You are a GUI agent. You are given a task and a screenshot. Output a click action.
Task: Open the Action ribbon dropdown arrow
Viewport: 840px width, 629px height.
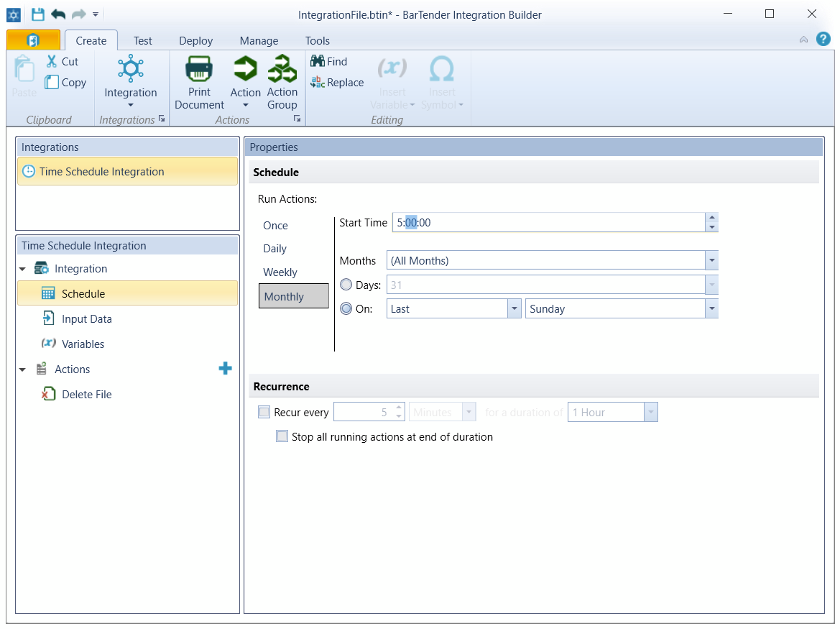pyautogui.click(x=245, y=106)
